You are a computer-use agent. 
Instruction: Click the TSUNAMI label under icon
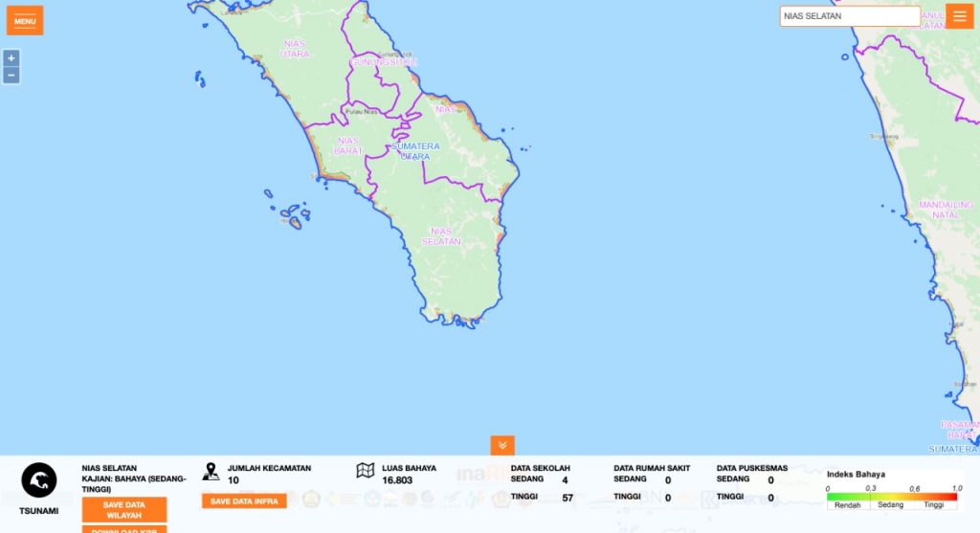click(x=38, y=510)
